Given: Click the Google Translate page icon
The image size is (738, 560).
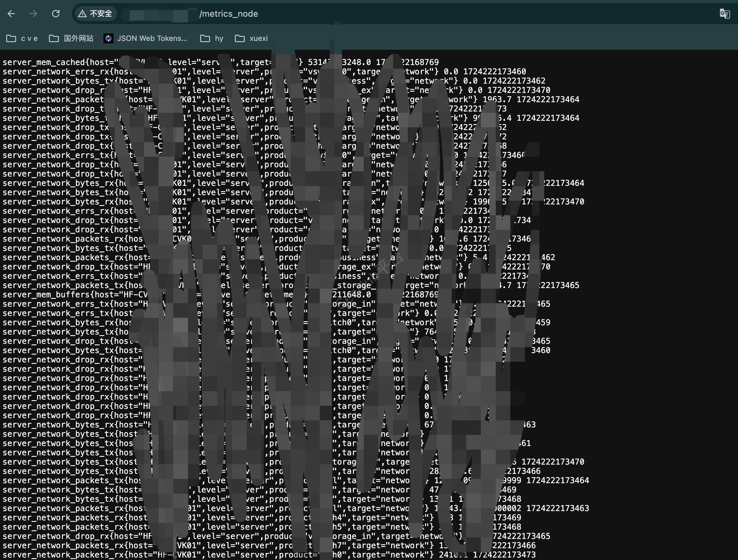Looking at the screenshot, I should point(724,14).
